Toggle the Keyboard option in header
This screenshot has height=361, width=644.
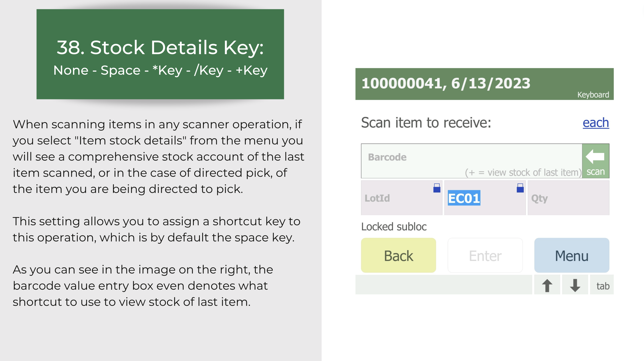pyautogui.click(x=593, y=95)
